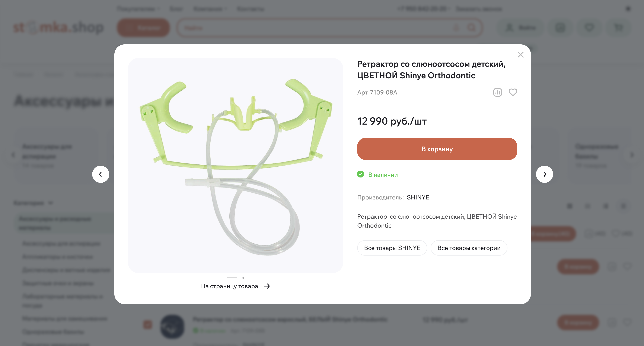Image resolution: width=644 pixels, height=346 pixels.
Task: Show previous product with left arrow
Action: 101,174
